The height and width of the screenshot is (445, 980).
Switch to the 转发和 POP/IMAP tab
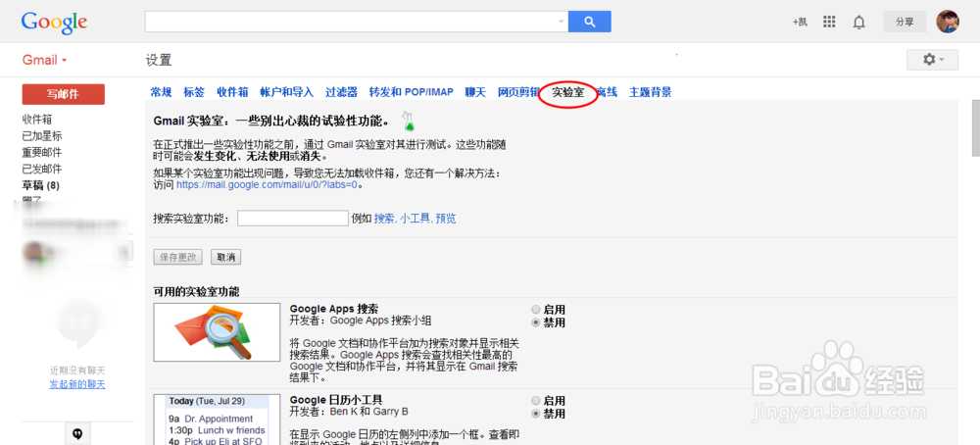point(412,92)
